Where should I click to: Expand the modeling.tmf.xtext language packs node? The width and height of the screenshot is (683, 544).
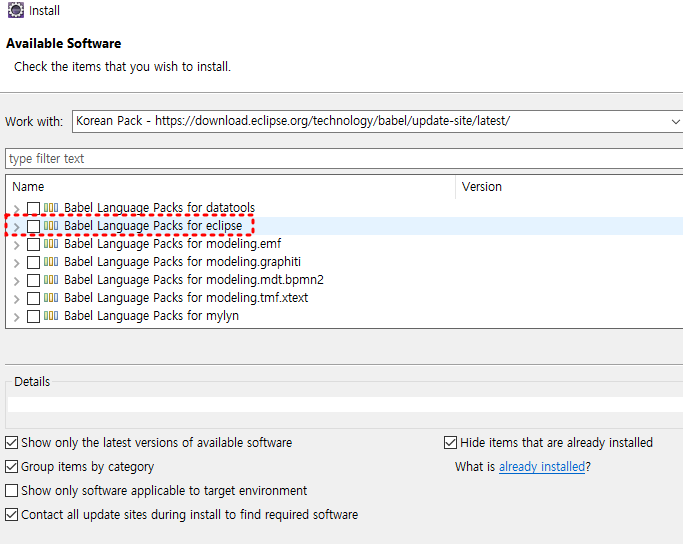coord(17,299)
